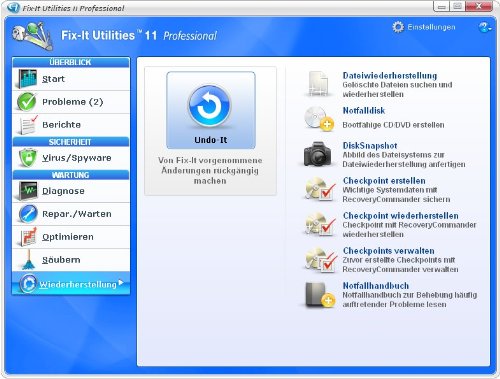Open the Dateiwiederherstellung link
500x379 pixels.
[x=390, y=75]
